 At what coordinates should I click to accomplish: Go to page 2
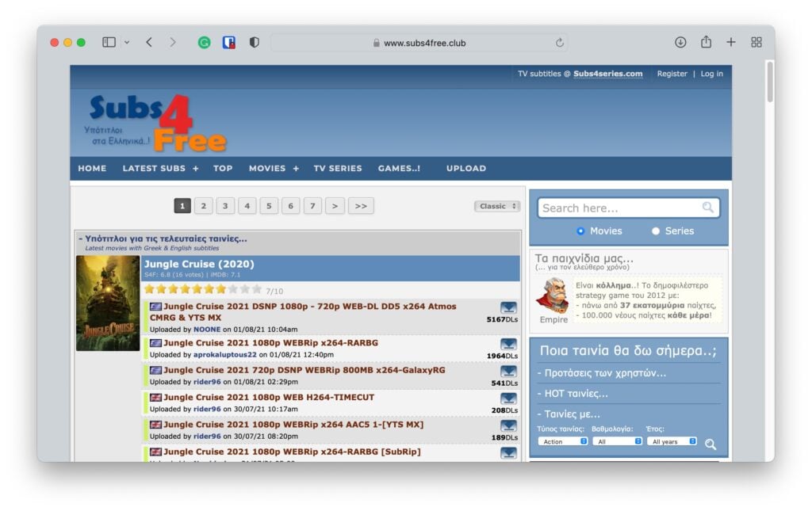click(x=204, y=206)
